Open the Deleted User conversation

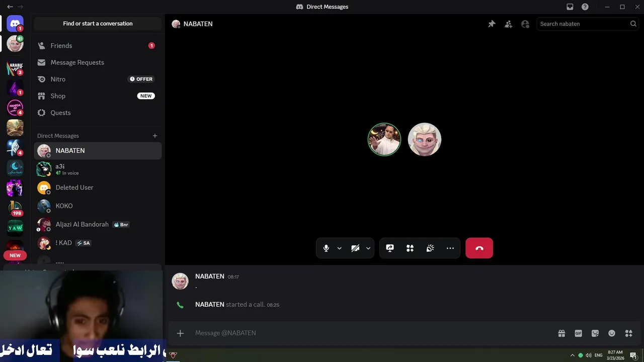(x=98, y=188)
